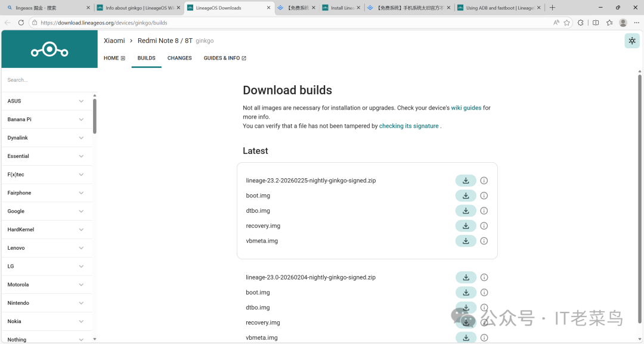Expand the Banana Pi device list
The width and height of the screenshot is (644, 344).
click(47, 119)
